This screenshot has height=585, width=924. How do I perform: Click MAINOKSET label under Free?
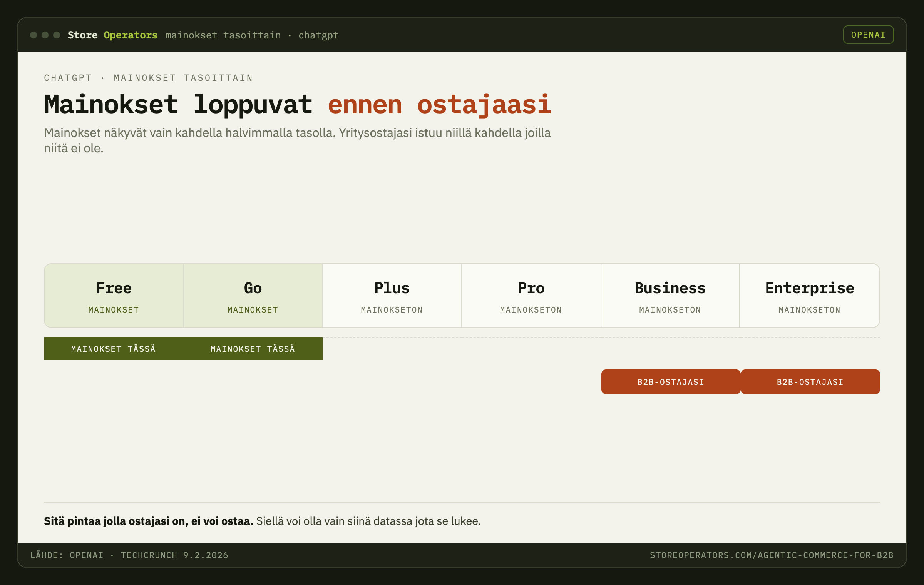point(114,310)
